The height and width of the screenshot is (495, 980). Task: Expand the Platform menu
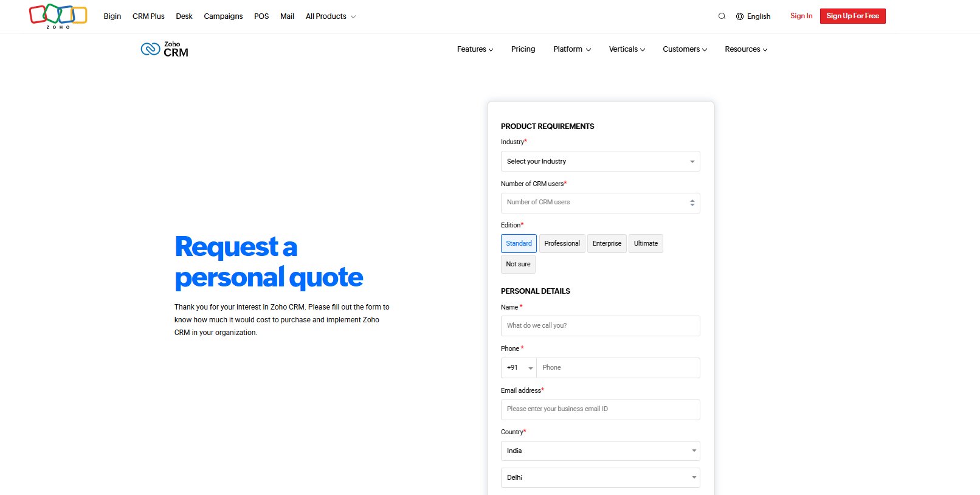(571, 49)
